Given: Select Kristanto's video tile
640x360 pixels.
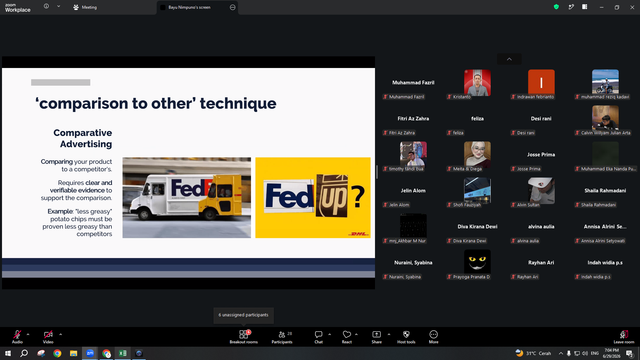Looking at the screenshot, I should pyautogui.click(x=477, y=84).
